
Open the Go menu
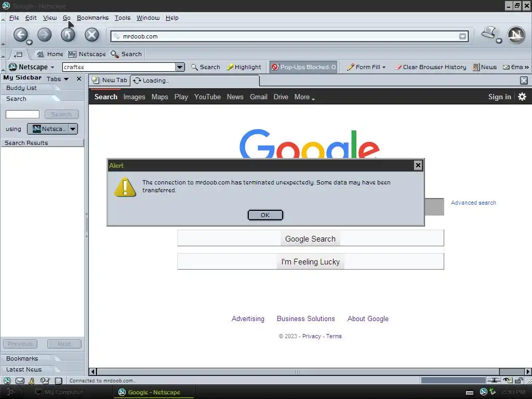click(x=66, y=18)
